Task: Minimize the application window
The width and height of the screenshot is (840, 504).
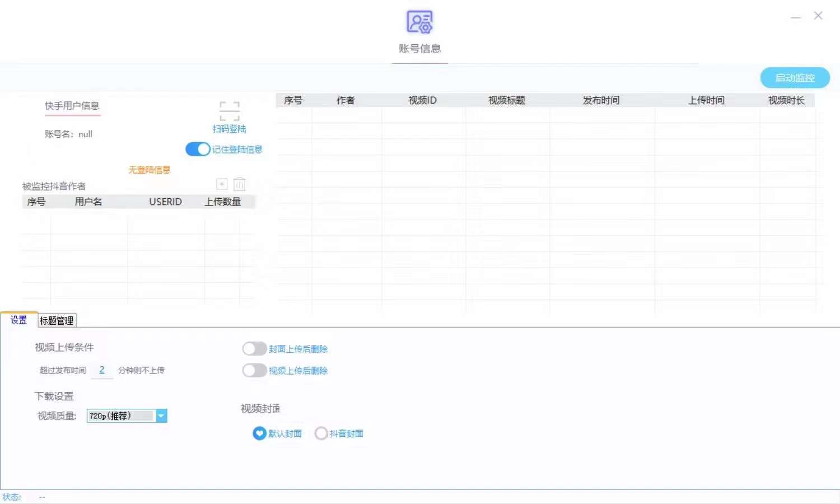Action: point(796,17)
